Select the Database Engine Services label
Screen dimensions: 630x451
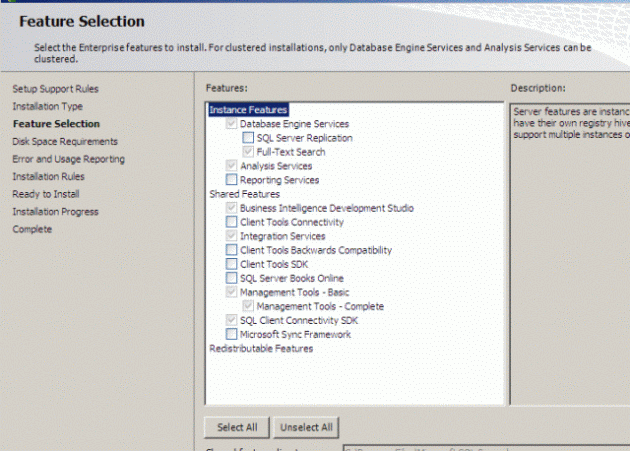point(295,124)
